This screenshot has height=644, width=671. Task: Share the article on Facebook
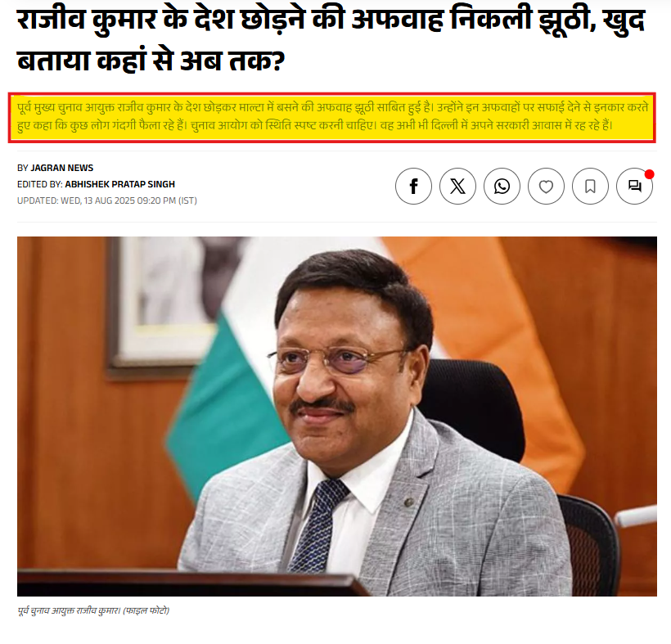[x=413, y=186]
